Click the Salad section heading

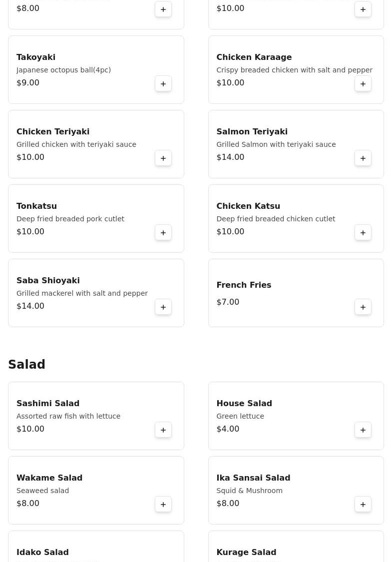click(26, 365)
